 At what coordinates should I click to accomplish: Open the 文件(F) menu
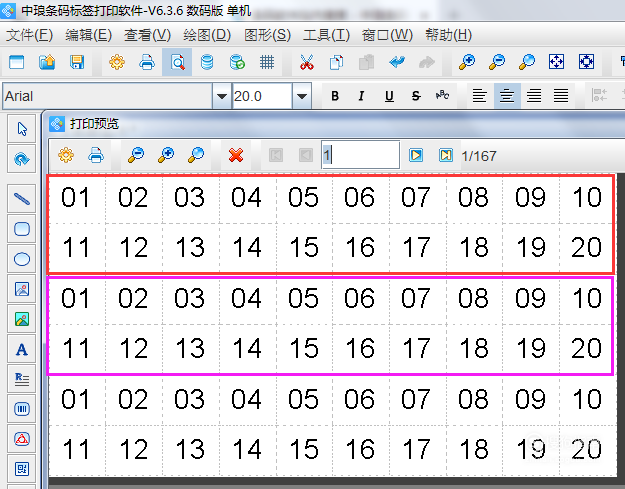pyautogui.click(x=29, y=35)
